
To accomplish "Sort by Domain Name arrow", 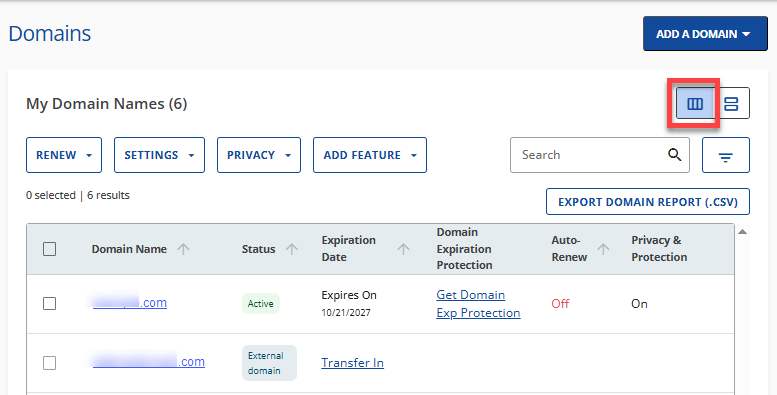I will [183, 249].
